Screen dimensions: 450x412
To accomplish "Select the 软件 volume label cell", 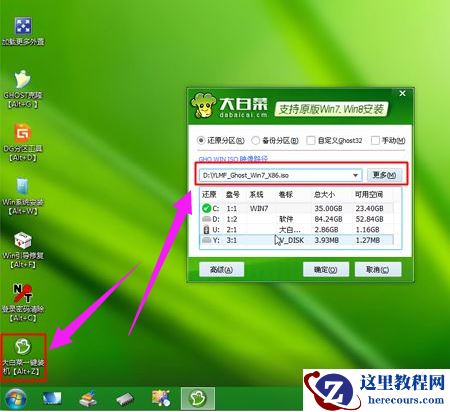I will 286,219.
